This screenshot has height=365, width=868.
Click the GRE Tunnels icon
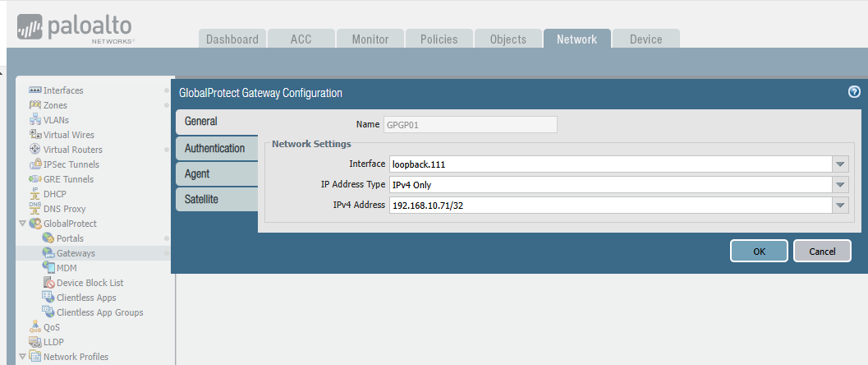34,179
